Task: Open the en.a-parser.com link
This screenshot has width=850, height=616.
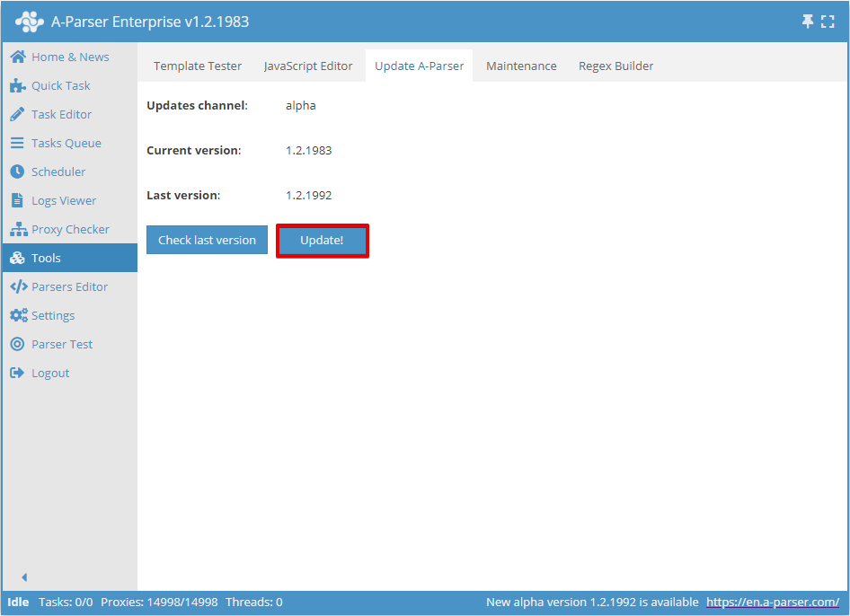Action: click(x=772, y=602)
